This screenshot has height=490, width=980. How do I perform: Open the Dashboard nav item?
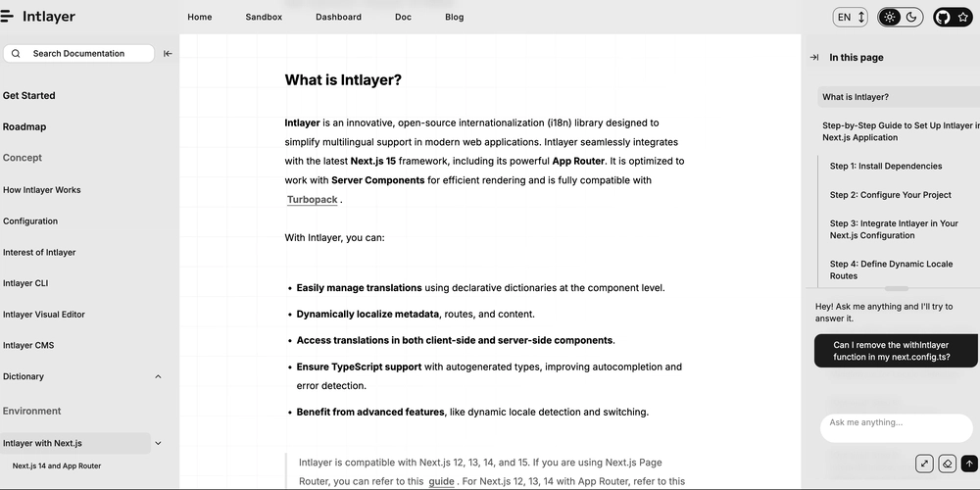point(338,17)
